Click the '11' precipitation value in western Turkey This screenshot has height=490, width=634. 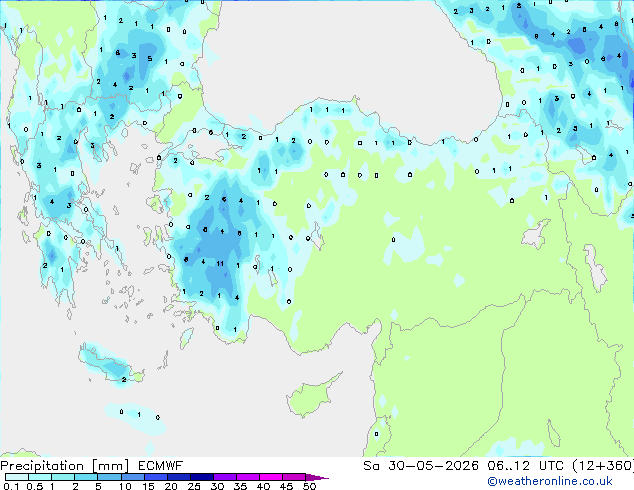pyautogui.click(x=220, y=264)
